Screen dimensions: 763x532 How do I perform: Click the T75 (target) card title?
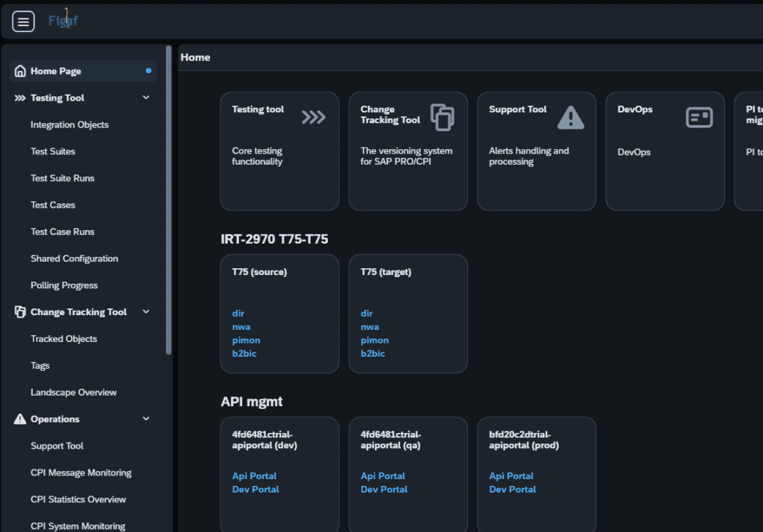pos(386,272)
